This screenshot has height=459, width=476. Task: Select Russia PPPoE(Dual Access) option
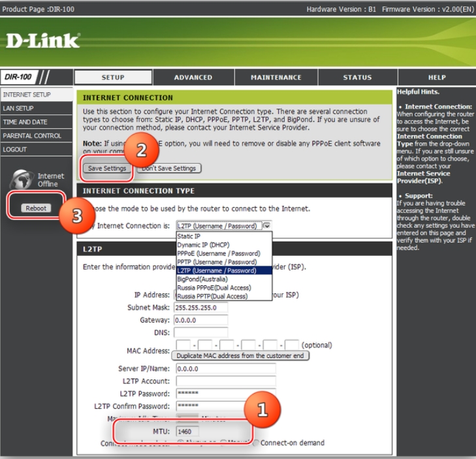point(224,287)
